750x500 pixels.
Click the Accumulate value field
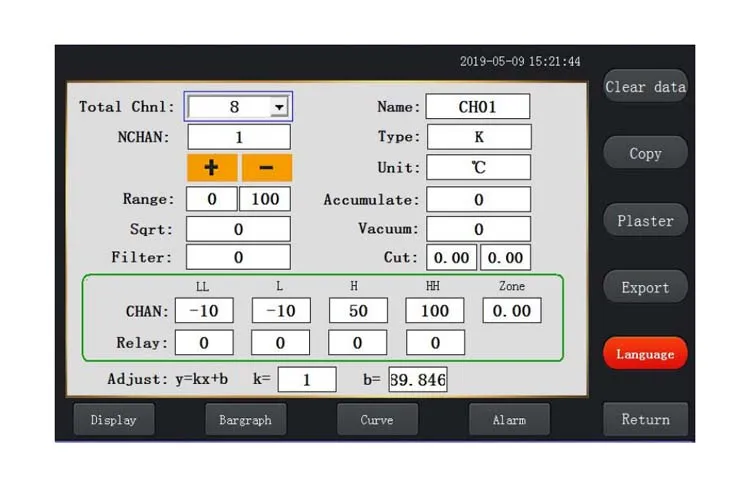(x=478, y=199)
